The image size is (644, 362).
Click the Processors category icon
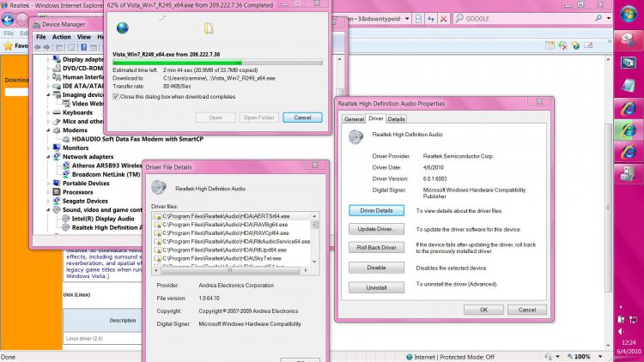pos(57,192)
